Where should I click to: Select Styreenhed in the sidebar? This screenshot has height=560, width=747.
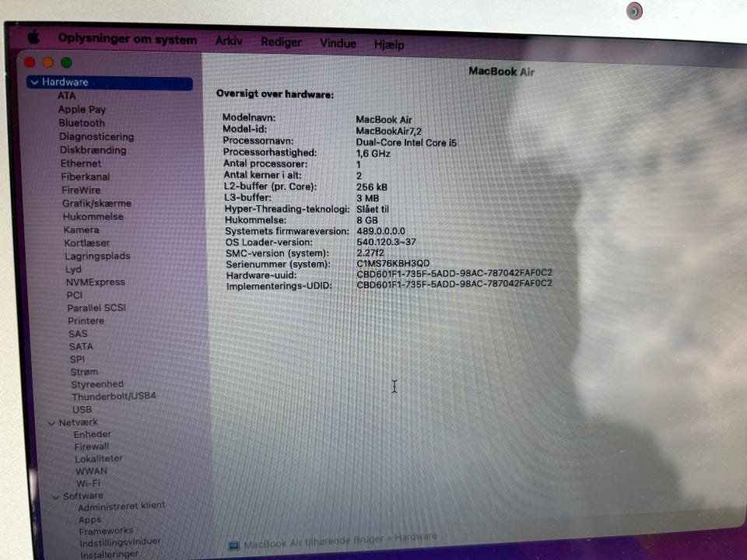(x=97, y=384)
